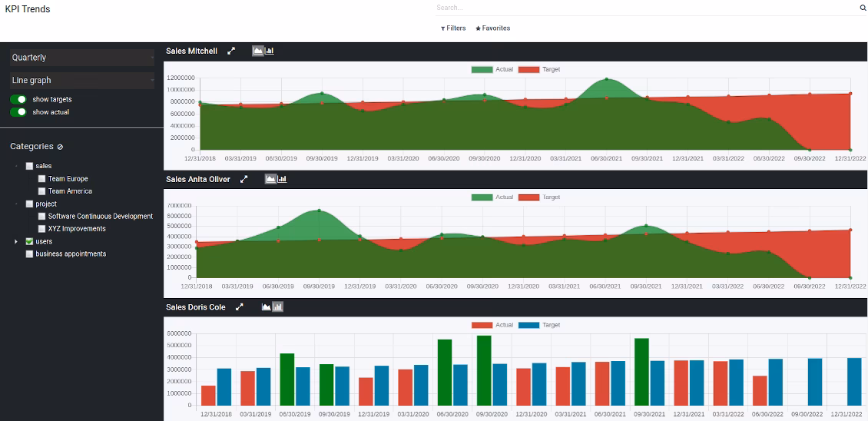
Task: Select the 09/30/2019 peak point in Anita Oliver chart
Action: (x=319, y=210)
